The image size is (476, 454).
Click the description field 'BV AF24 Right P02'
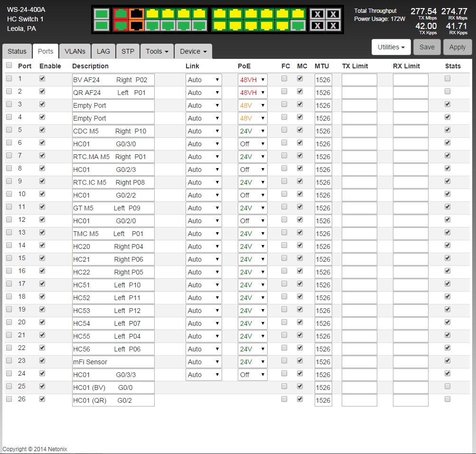(x=113, y=80)
